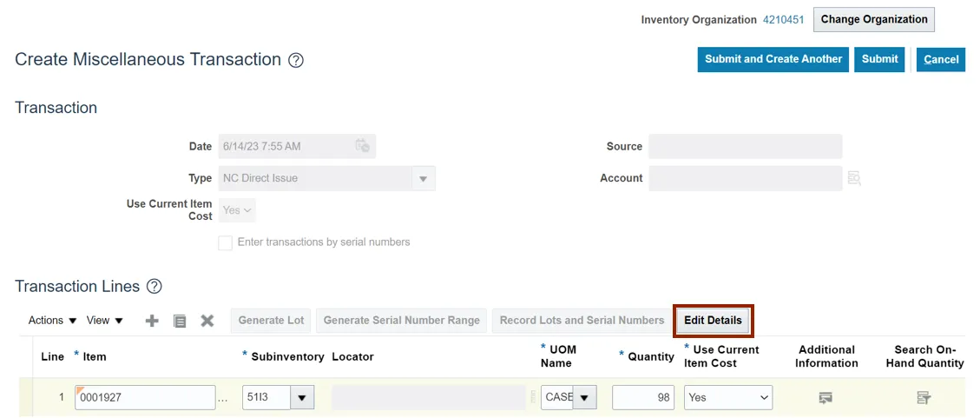Expand the UOM Name dropdown
The width and height of the screenshot is (980, 418).
click(x=584, y=398)
